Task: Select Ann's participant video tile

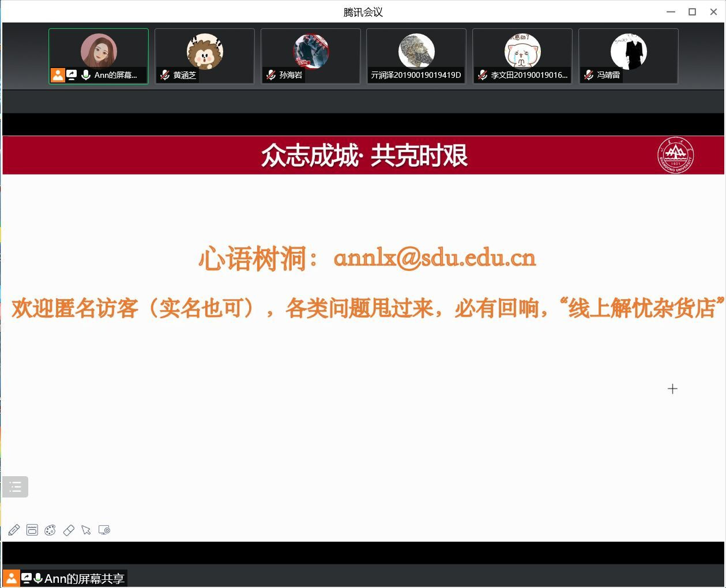Action: [x=99, y=56]
